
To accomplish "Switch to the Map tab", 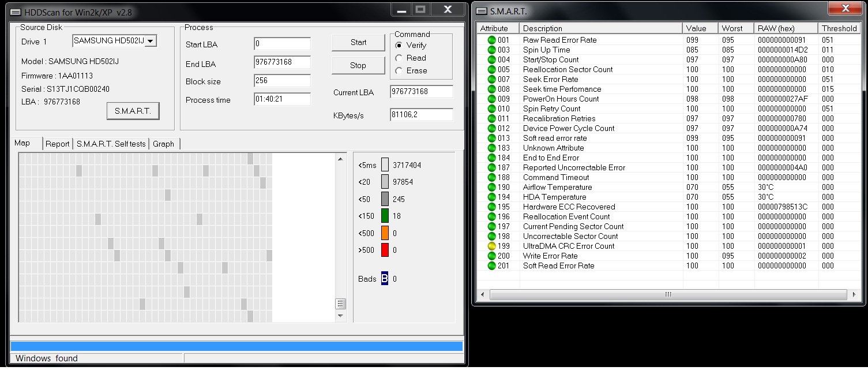I will (x=22, y=143).
